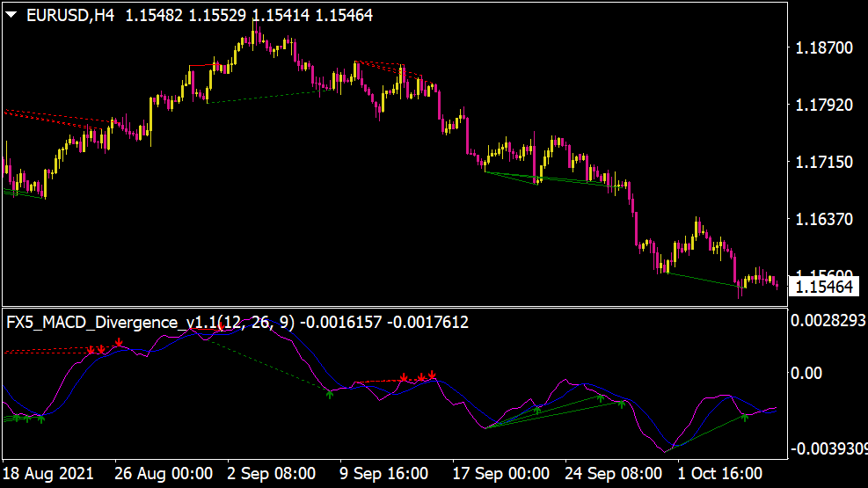Screen dimensions: 868x488
Task: Click the 1.18700 price axis label
Action: (824, 48)
